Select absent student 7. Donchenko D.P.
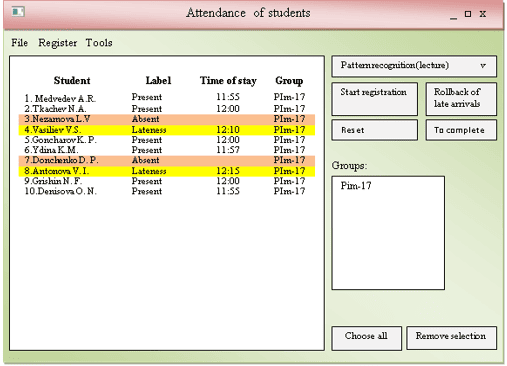 pyautogui.click(x=167, y=160)
